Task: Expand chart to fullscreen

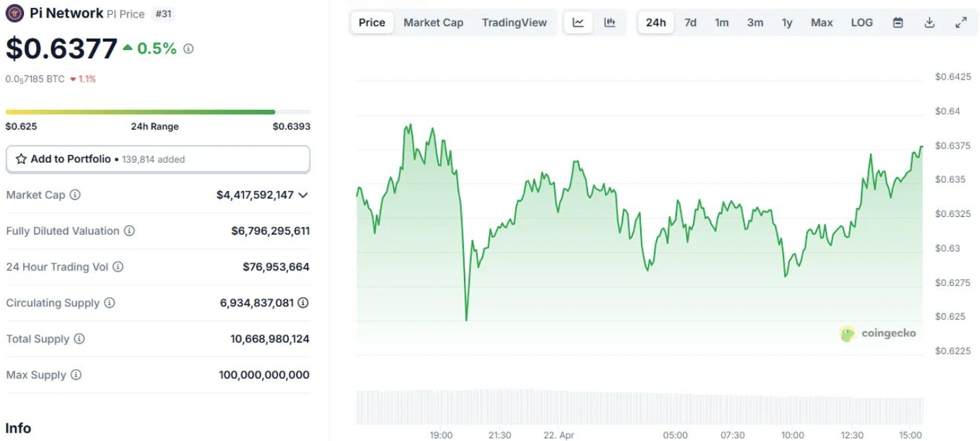Action: (961, 23)
